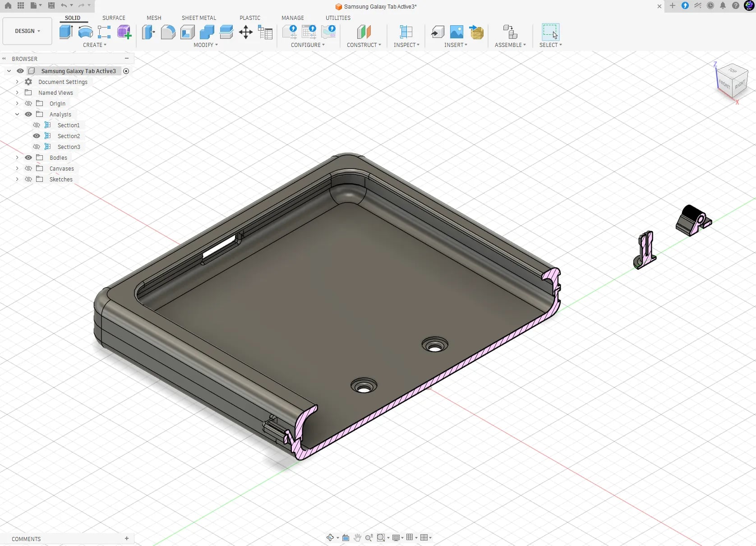Open the INSPECT dropdown menu

[406, 45]
